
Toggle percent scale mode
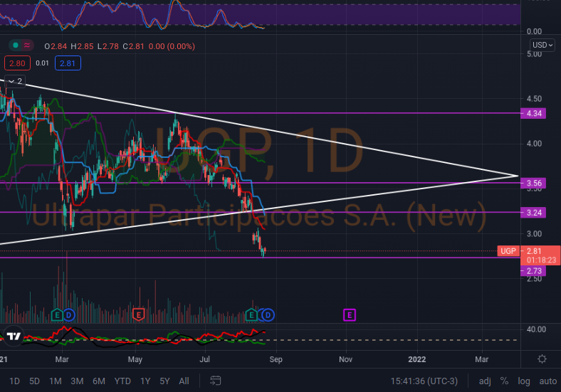point(504,381)
